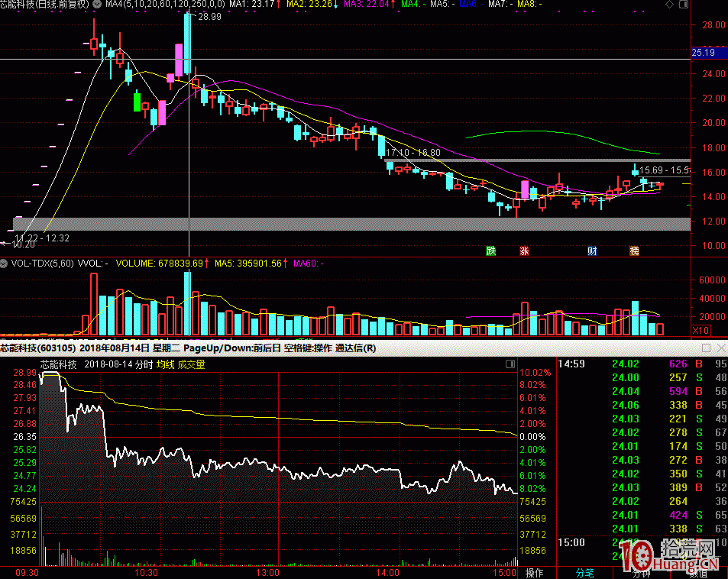Toggle the 成交量 volume display
The image size is (728, 579).
(192, 365)
